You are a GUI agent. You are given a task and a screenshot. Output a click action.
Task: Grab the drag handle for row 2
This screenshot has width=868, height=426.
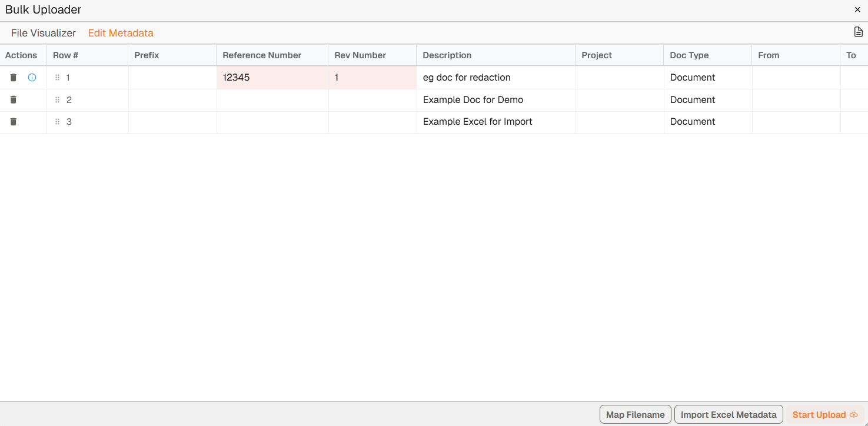coord(57,100)
